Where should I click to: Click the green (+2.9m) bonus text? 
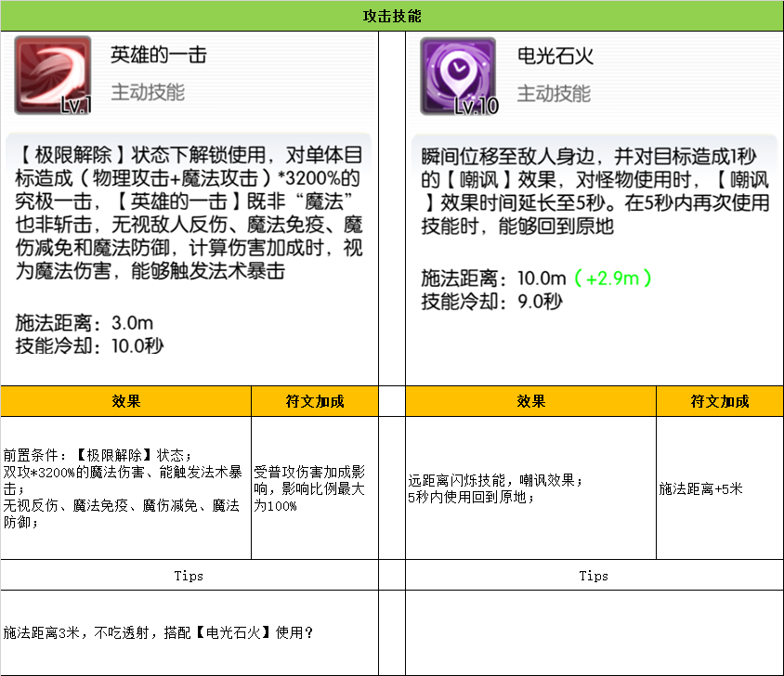pos(612,278)
